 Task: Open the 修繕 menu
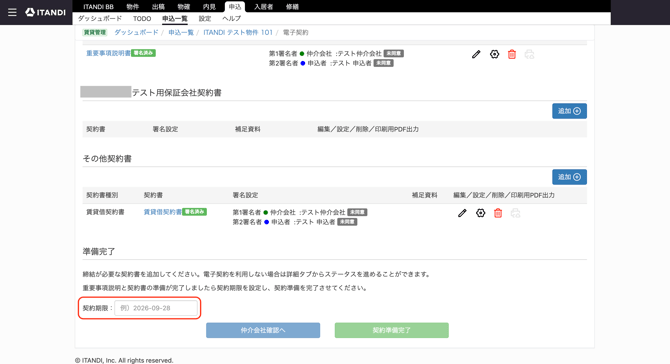[x=292, y=6]
